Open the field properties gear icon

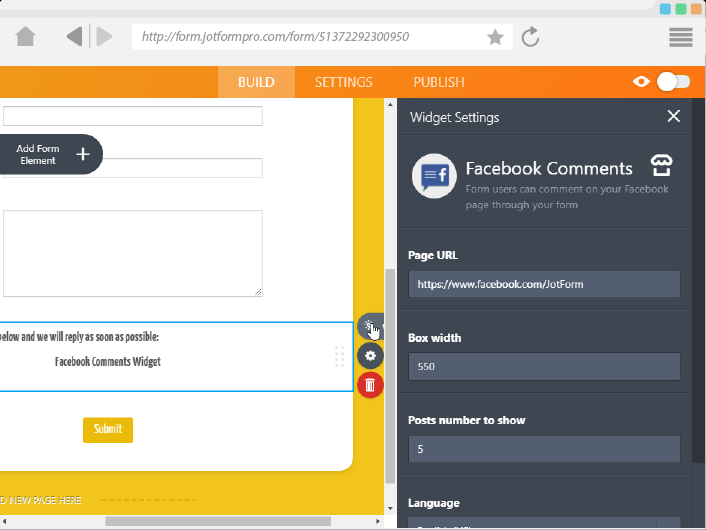[370, 355]
